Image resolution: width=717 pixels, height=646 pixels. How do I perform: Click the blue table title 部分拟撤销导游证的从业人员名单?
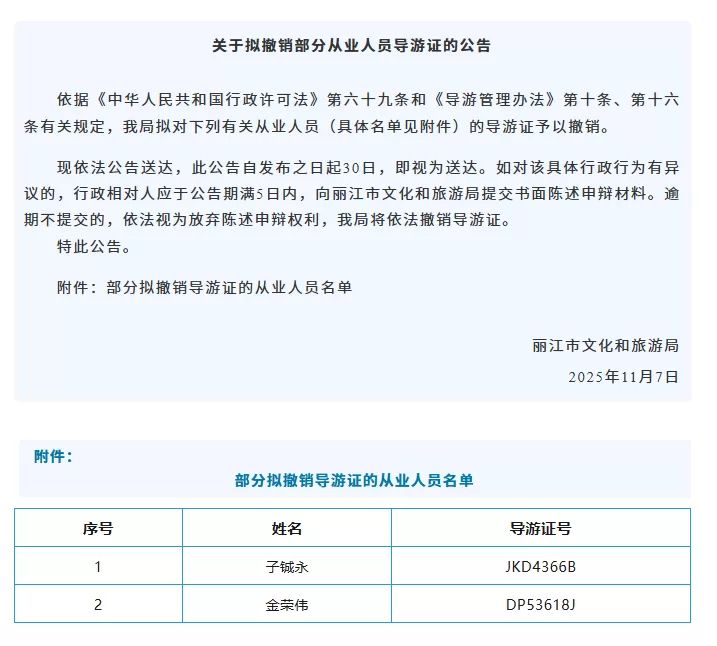(x=354, y=481)
